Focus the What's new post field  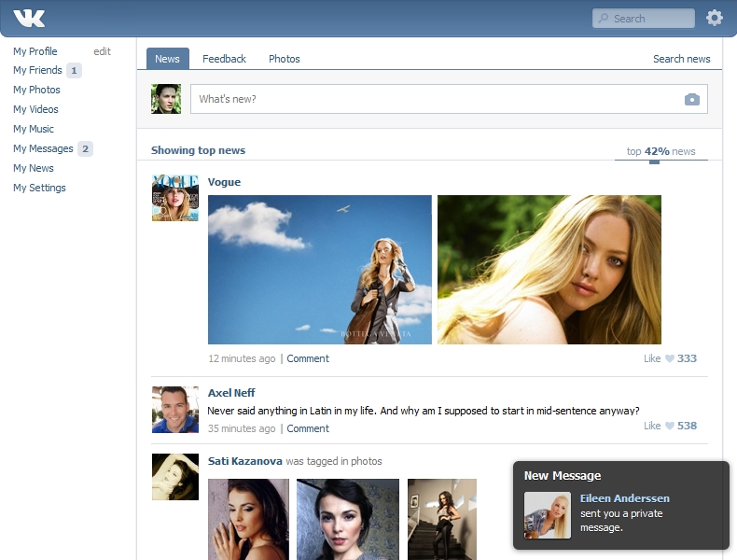click(449, 99)
